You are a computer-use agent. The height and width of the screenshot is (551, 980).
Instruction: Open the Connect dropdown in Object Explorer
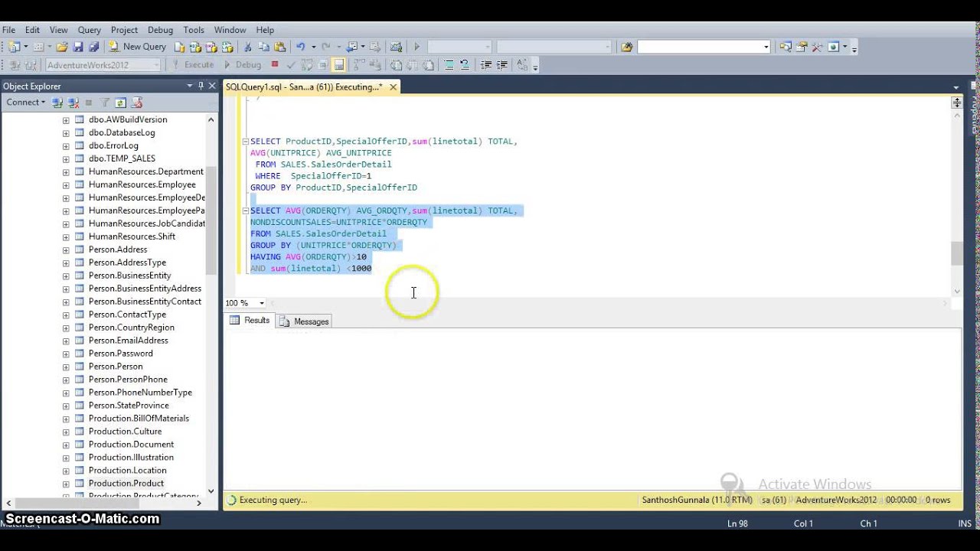coord(25,103)
